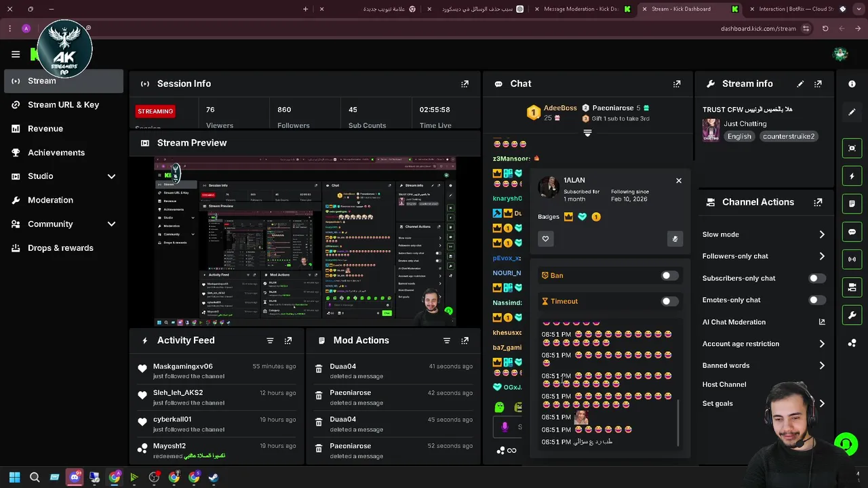Open Windows Start menu
868x488 pixels.
tap(14, 478)
